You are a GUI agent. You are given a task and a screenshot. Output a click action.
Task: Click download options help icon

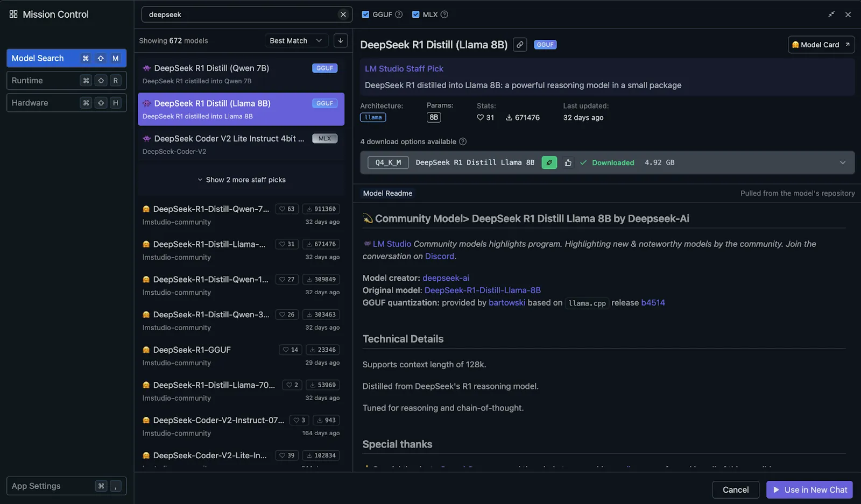point(463,141)
